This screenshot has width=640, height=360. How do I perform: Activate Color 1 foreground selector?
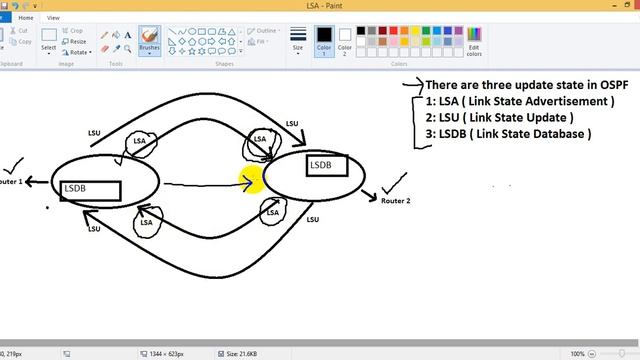click(x=324, y=41)
